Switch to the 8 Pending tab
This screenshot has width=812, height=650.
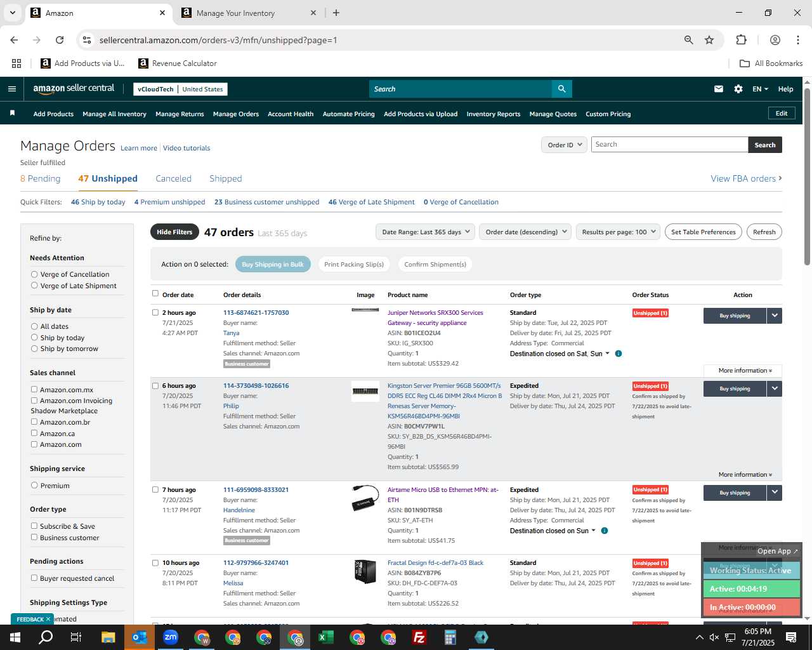[41, 178]
